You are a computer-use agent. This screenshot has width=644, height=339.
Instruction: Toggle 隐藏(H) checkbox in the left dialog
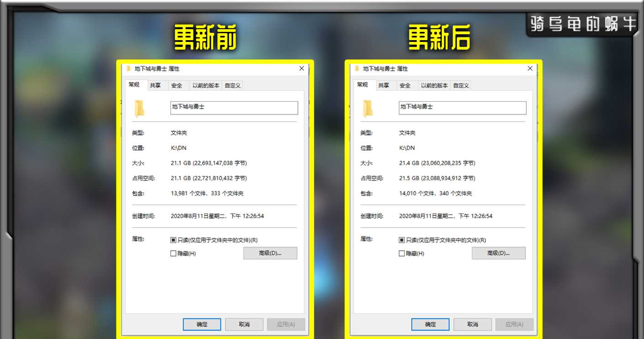pyautogui.click(x=173, y=253)
